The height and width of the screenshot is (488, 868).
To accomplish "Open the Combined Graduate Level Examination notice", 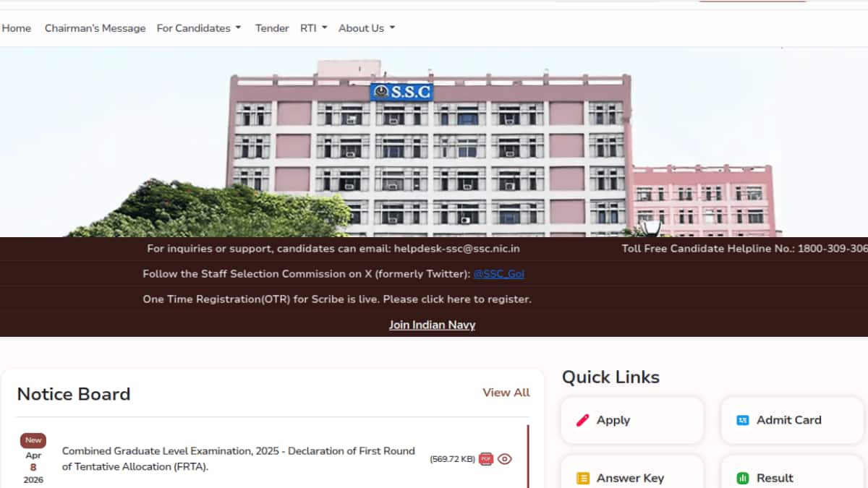I will coord(239,459).
